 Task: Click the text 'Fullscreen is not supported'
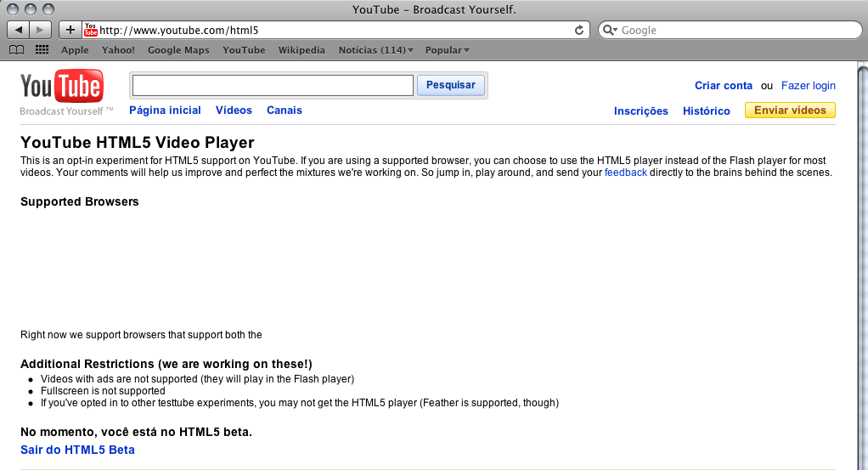coord(103,391)
